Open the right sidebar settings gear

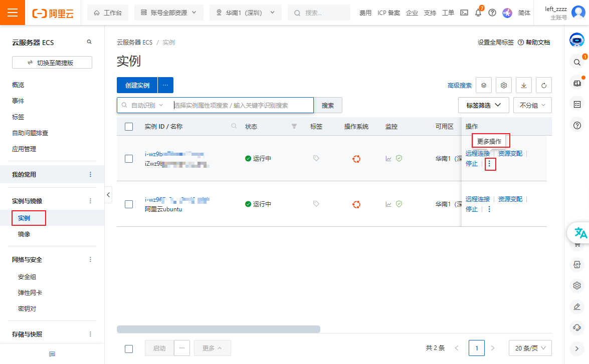[x=577, y=285]
